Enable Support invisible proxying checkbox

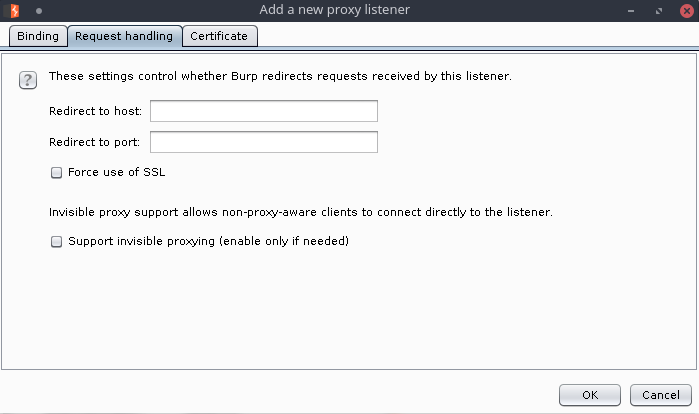coord(56,242)
